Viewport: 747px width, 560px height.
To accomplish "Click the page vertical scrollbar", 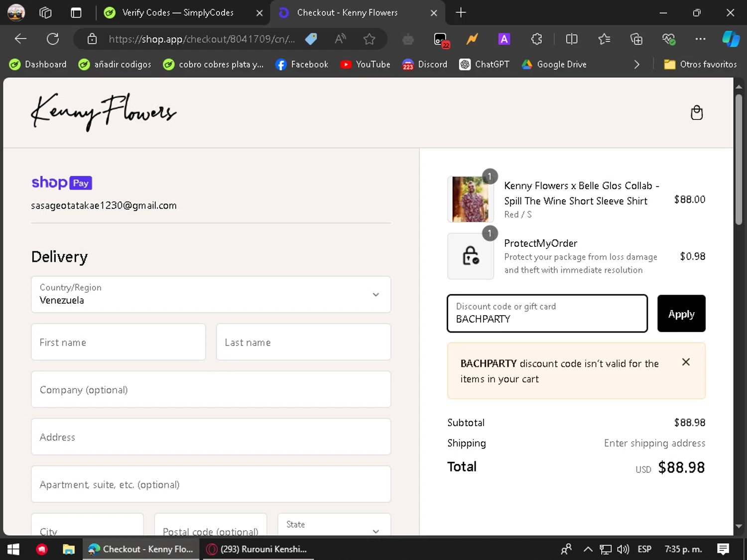I will (x=739, y=159).
